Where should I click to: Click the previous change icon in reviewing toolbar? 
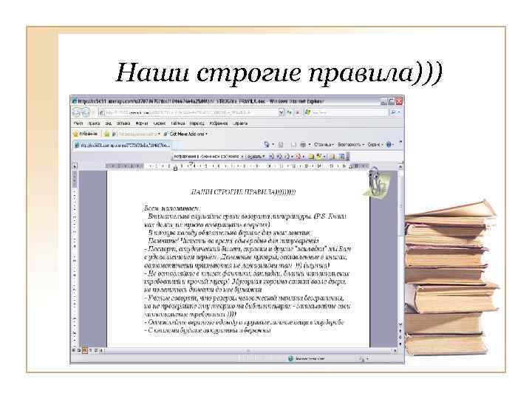[271, 157]
